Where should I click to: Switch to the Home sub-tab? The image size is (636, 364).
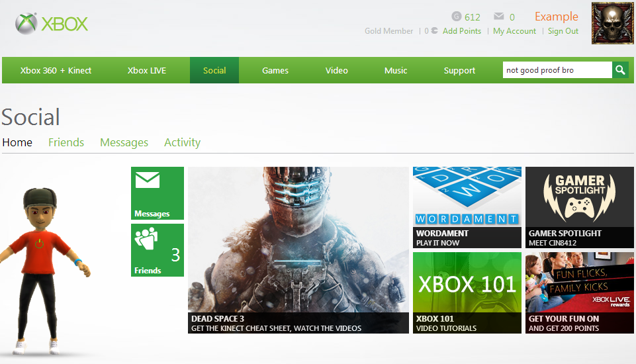tap(17, 142)
